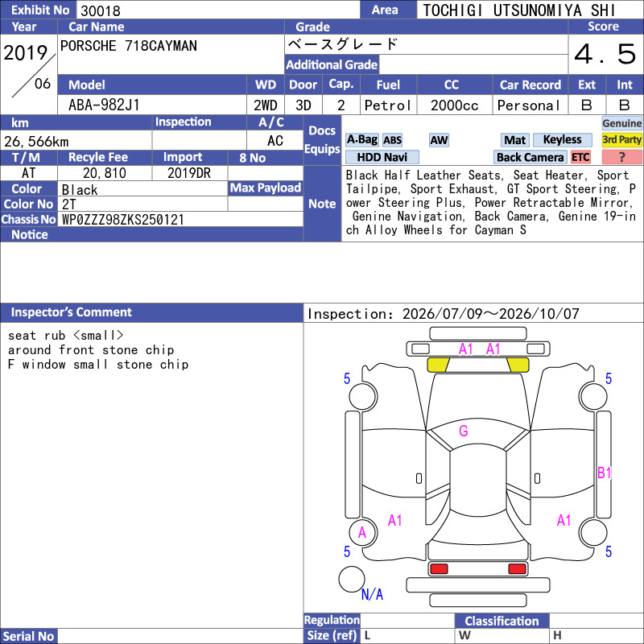Click the yellow left headlight on diagram
Screen dimensions: 644x644
[438, 365]
